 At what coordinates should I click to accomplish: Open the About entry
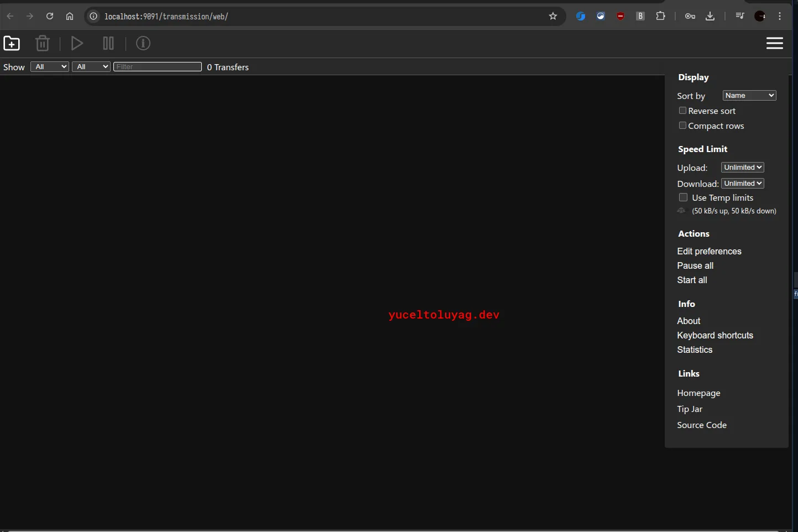tap(689, 321)
